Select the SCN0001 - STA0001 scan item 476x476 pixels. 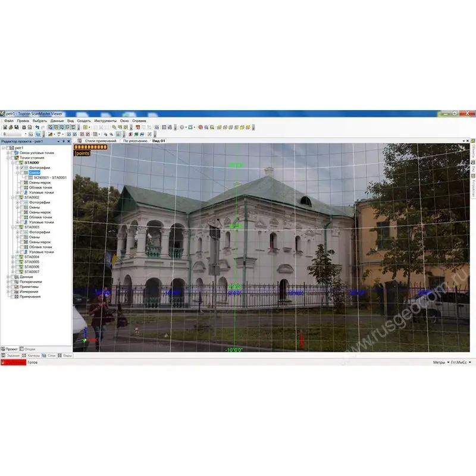(x=50, y=177)
